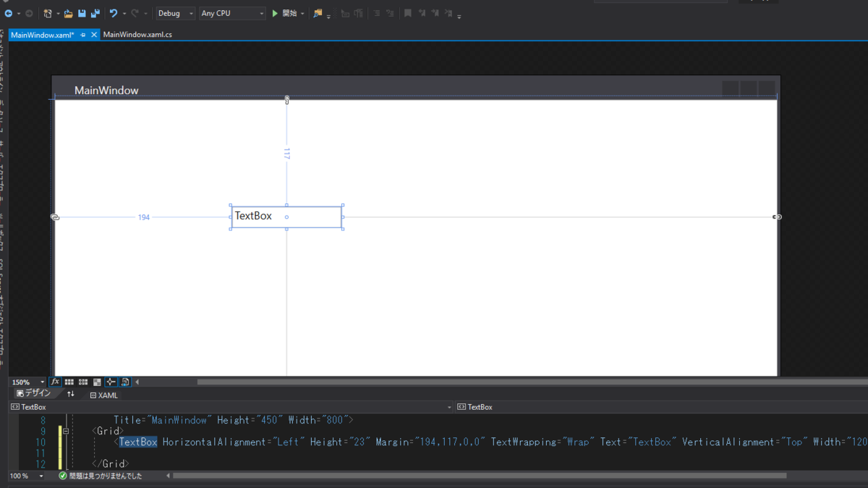The width and height of the screenshot is (868, 488).
Task: Collapse the Grid element in XAML editor
Action: tap(65, 431)
